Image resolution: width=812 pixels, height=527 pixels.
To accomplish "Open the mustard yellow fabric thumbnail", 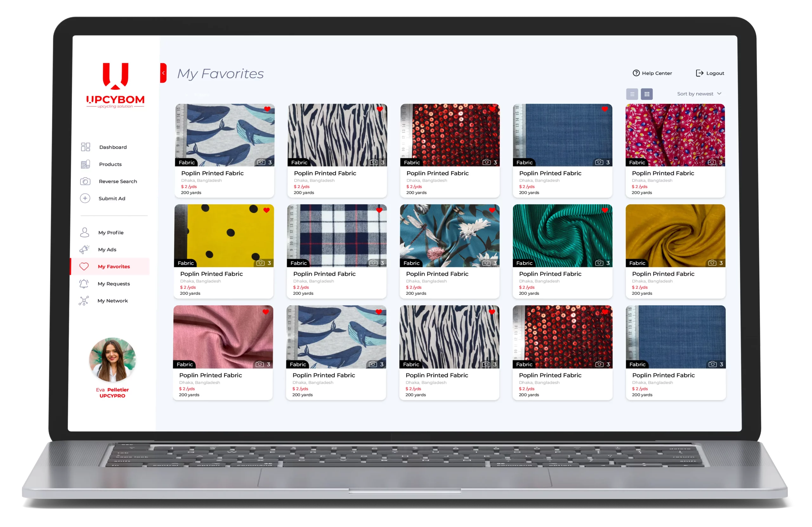I will [675, 235].
